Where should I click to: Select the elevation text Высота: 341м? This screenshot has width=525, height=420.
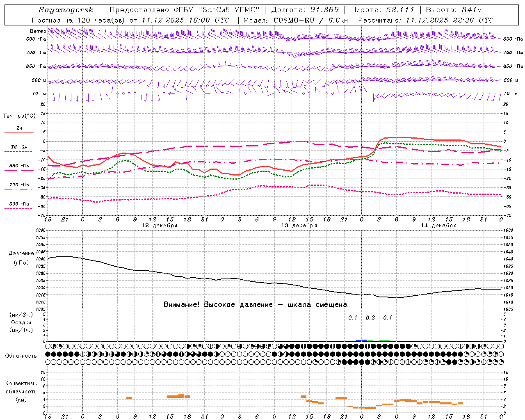click(454, 10)
